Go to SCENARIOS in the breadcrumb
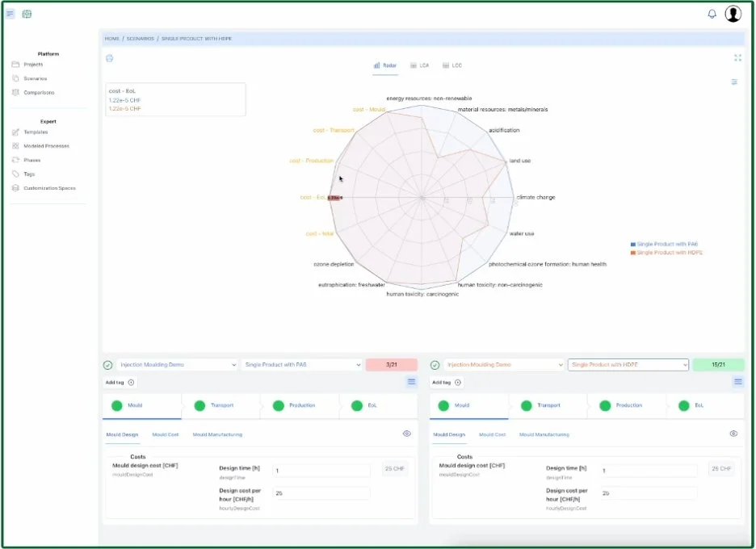This screenshot has height=549, width=756. [141, 39]
